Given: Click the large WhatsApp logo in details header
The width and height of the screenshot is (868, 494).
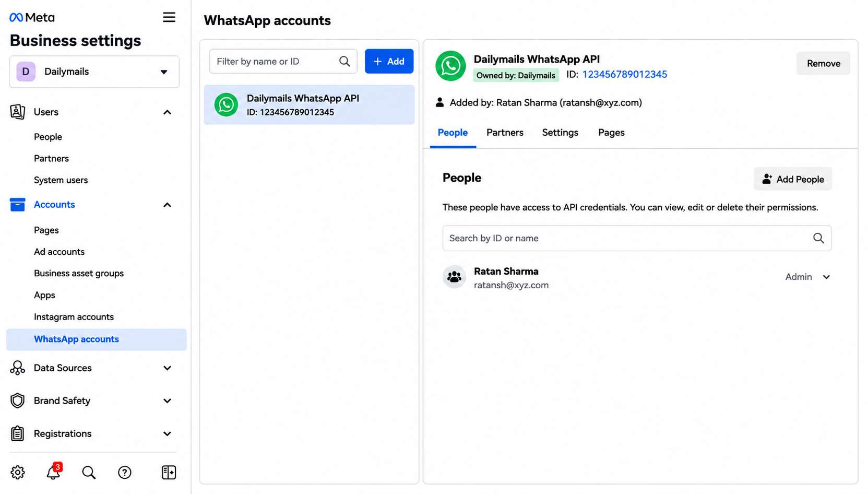Looking at the screenshot, I should pyautogui.click(x=450, y=66).
